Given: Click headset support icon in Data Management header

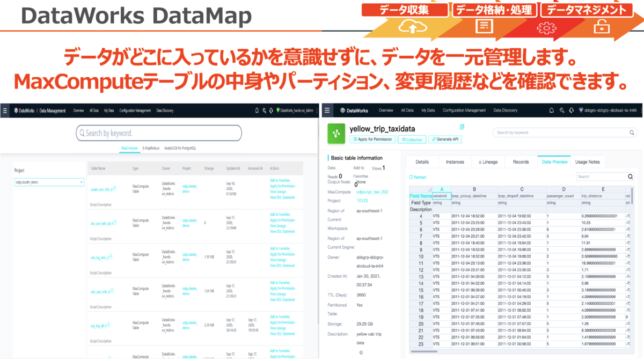Looking at the screenshot, I should [x=271, y=110].
